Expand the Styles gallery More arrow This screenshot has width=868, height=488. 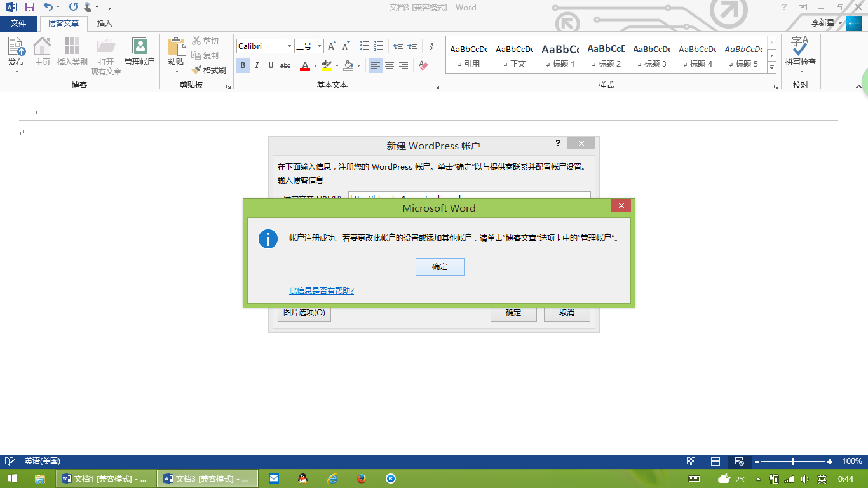(x=772, y=67)
